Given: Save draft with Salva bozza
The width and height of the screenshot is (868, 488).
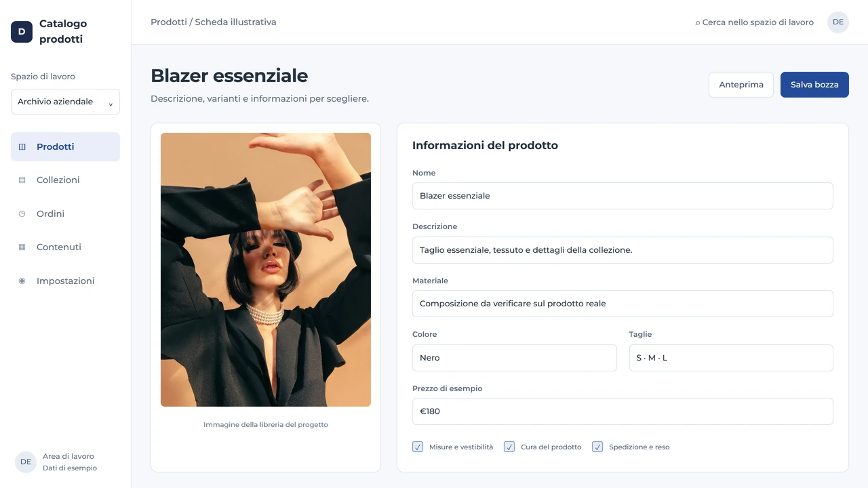Looking at the screenshot, I should click(814, 85).
